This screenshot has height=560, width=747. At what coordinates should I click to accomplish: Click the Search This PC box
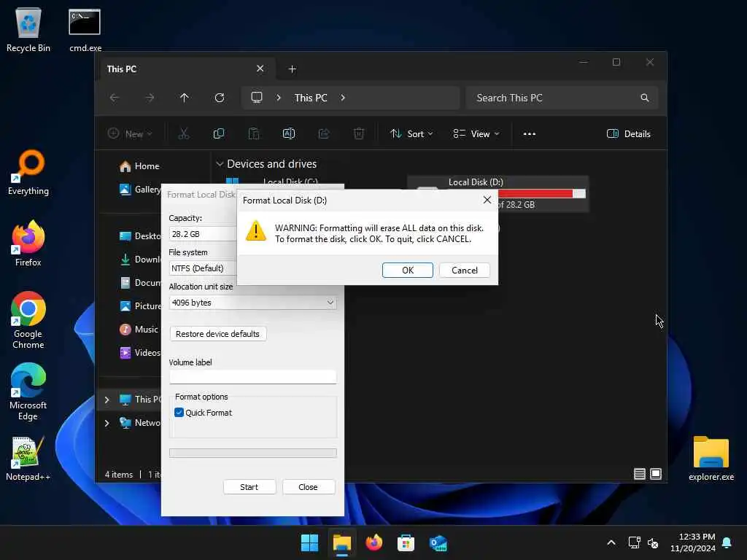point(562,98)
